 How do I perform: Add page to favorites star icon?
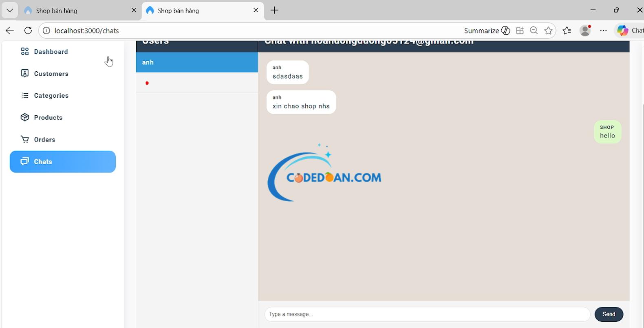(x=549, y=31)
